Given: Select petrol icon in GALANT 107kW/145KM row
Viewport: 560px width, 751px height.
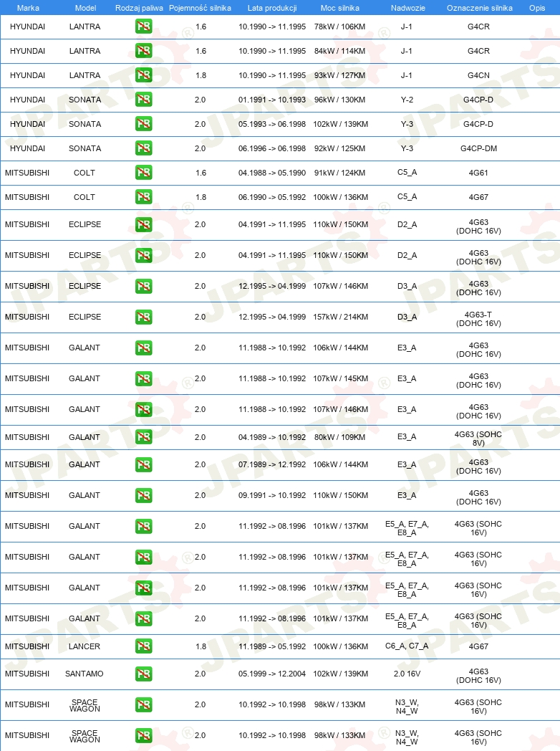Looking at the screenshot, I should (x=144, y=379).
